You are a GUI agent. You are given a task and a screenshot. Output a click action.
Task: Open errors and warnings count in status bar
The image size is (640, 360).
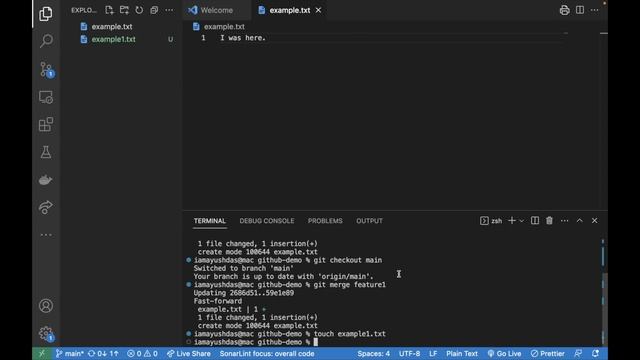pyautogui.click(x=142, y=353)
